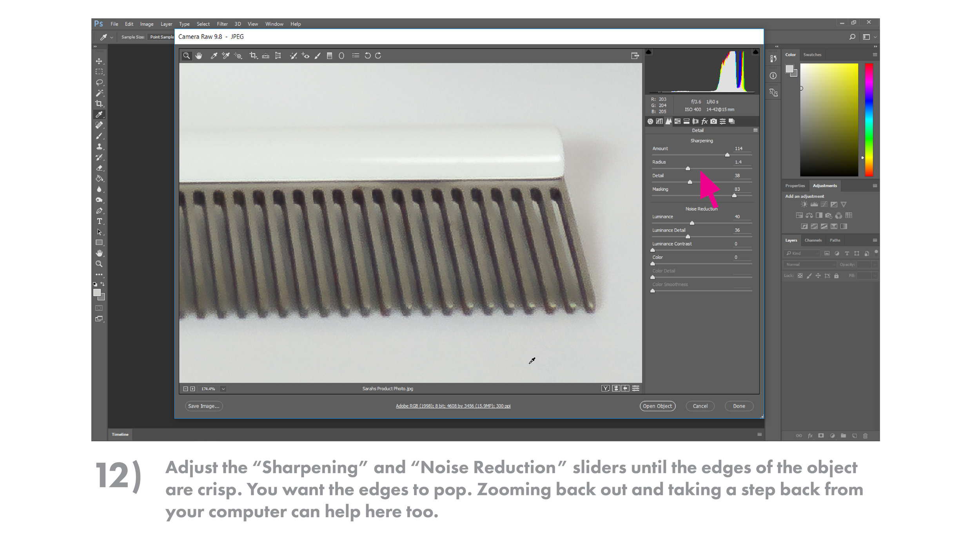Open the Basic panel tab icon
980x551 pixels.
coord(650,121)
